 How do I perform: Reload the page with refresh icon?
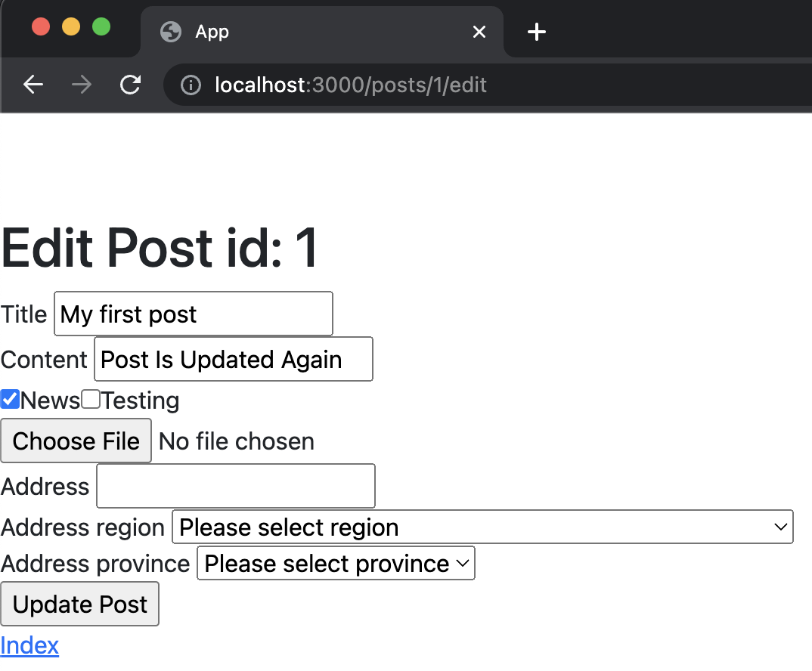(x=131, y=85)
